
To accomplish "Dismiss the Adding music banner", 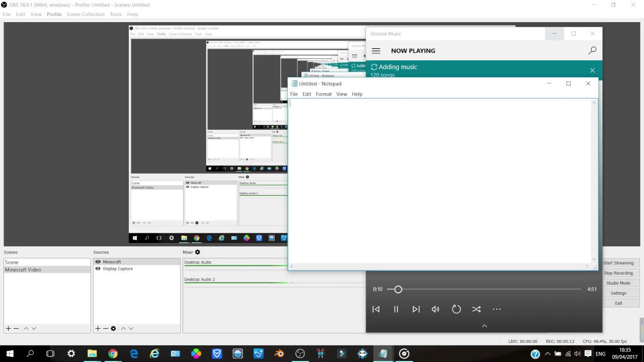I will coord(592,70).
